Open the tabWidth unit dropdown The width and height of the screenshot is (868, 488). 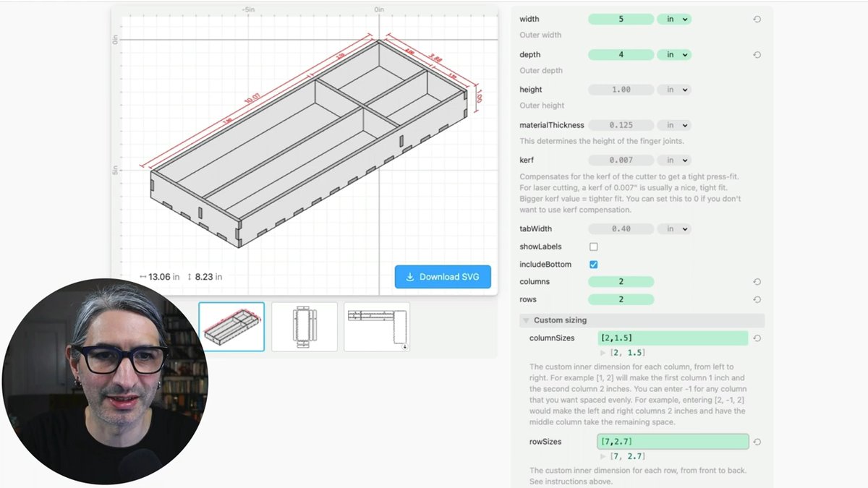tap(674, 229)
